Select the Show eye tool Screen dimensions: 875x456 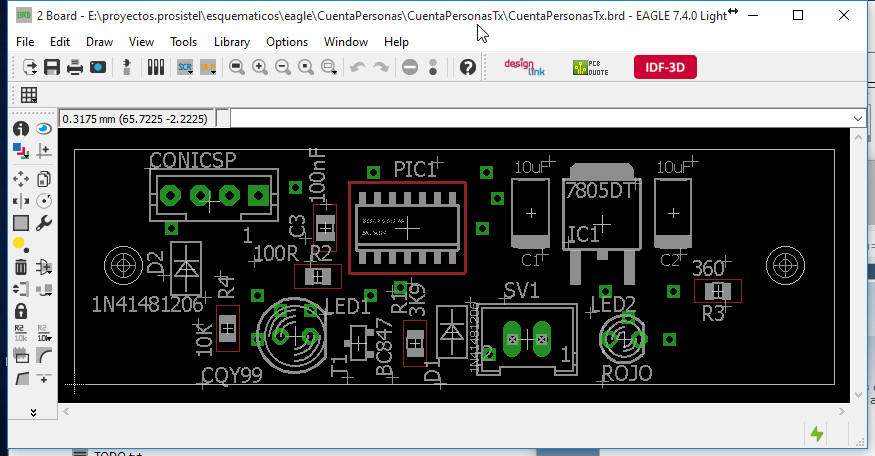44,129
